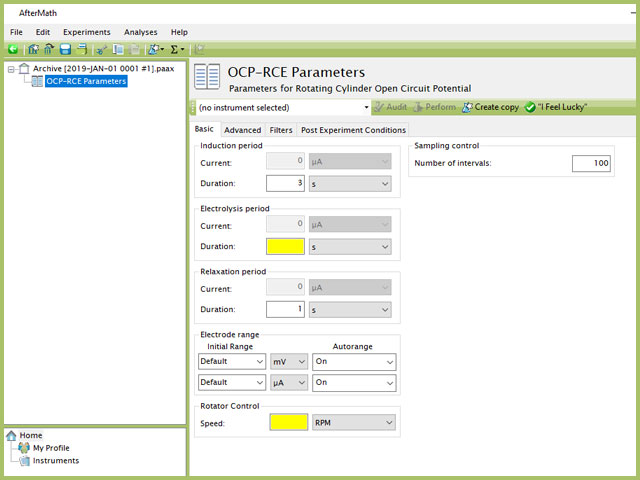The height and width of the screenshot is (480, 640).
Task: Click the My Profile icon
Action: (x=24, y=448)
